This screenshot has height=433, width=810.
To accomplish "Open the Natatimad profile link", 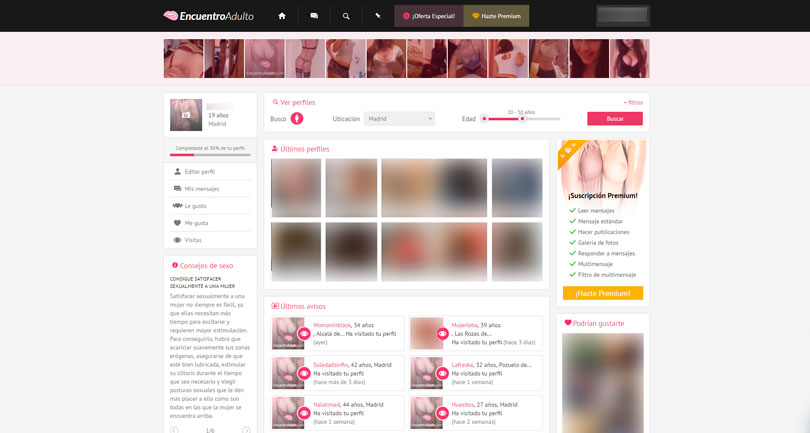I will point(326,405).
